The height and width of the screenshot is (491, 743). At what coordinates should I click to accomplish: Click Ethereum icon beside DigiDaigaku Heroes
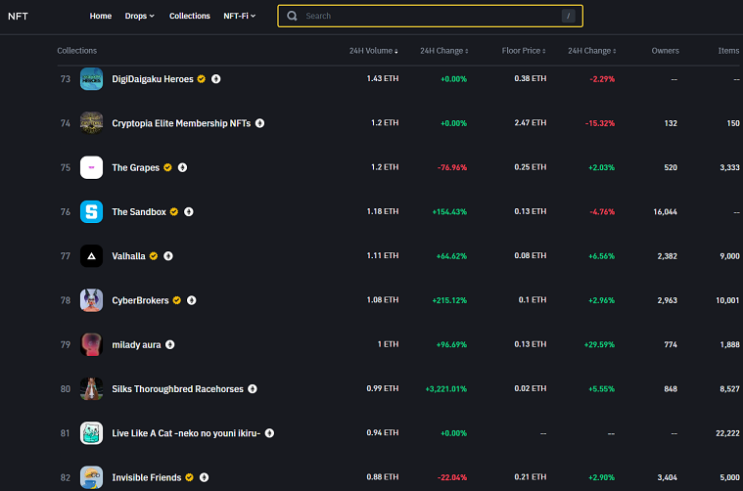pyautogui.click(x=216, y=79)
